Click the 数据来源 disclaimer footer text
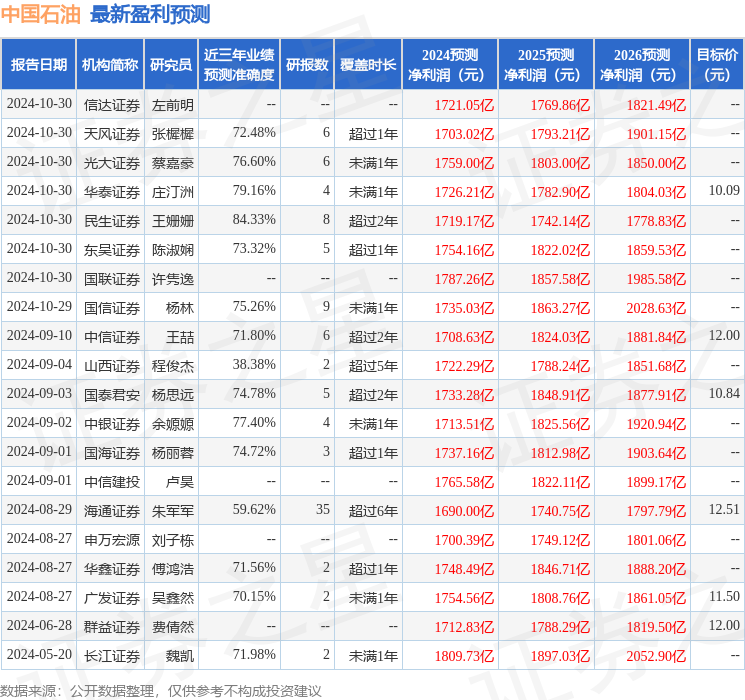745x700 pixels. coord(161,690)
